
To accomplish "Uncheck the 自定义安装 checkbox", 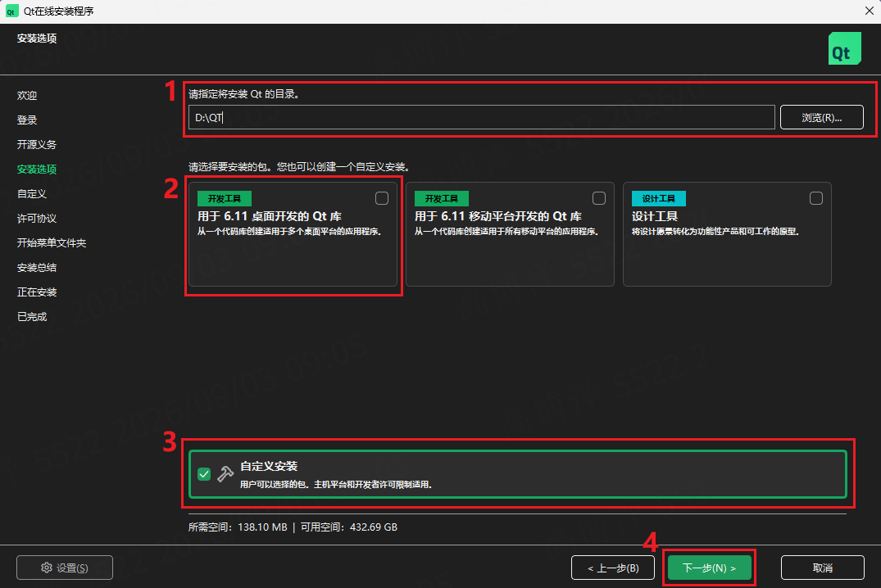I will [x=204, y=474].
